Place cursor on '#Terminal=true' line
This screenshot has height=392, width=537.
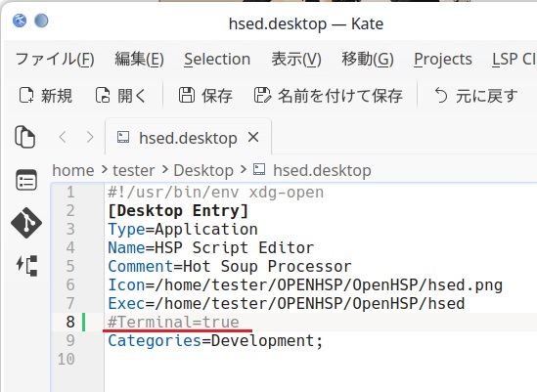(173, 322)
